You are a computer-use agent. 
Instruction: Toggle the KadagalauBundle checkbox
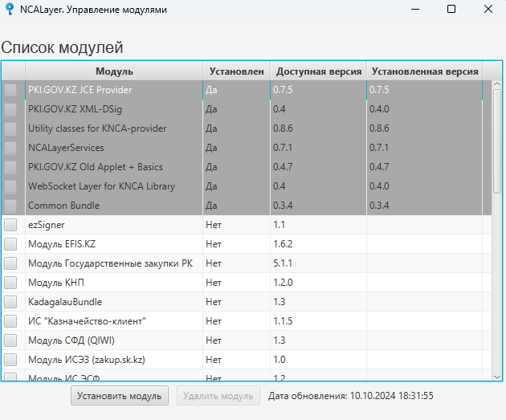10,302
